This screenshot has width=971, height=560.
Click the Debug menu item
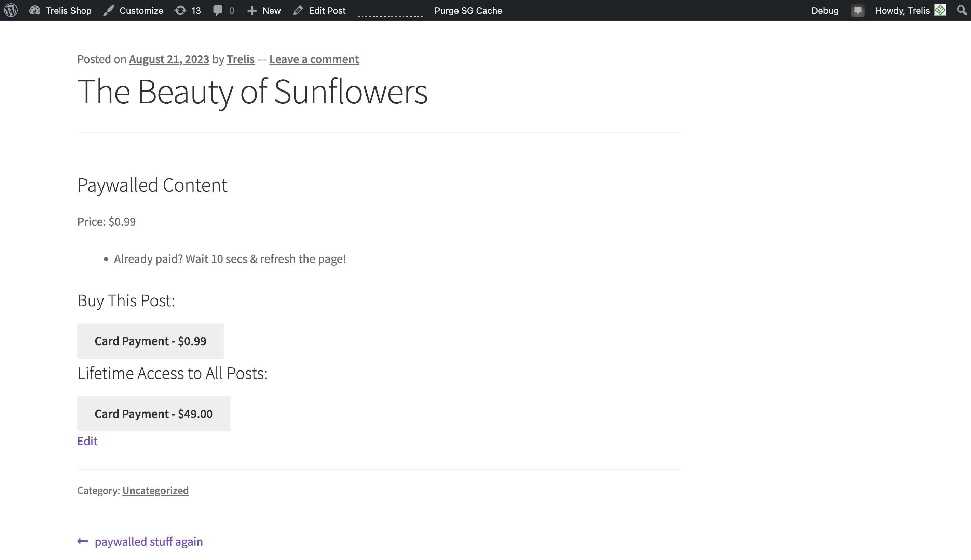825,10
